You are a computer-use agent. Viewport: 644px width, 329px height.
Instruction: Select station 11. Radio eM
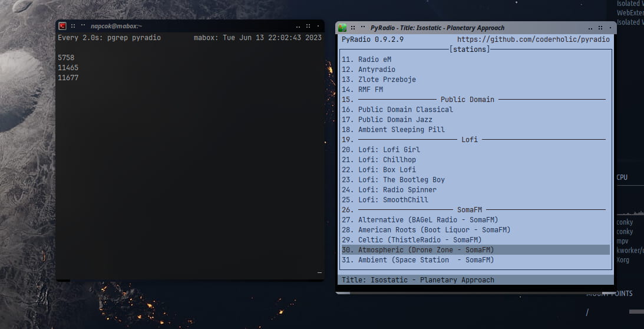[475, 60]
